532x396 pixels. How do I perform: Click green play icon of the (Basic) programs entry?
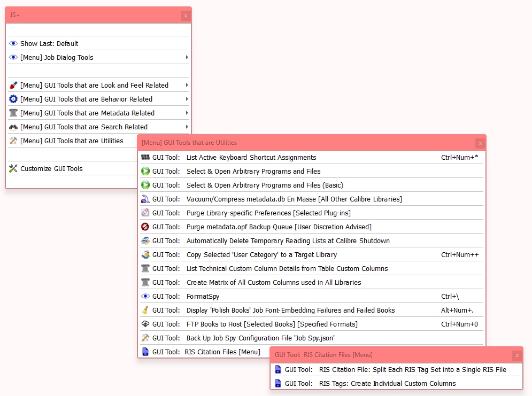tap(145, 185)
